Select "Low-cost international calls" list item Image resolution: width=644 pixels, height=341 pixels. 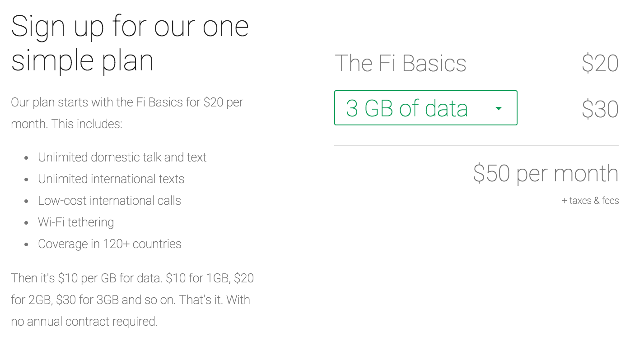[109, 201]
